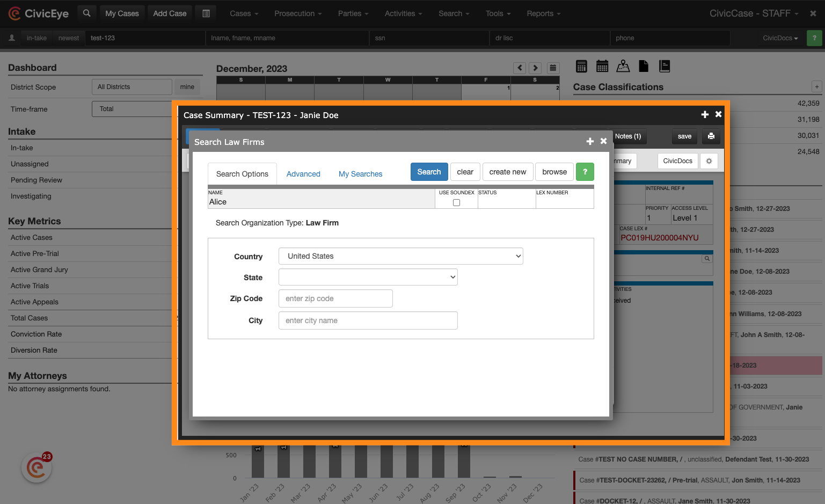Open the calendar icon above Case Classifications
Viewport: 825px width, 504px height.
pos(602,66)
